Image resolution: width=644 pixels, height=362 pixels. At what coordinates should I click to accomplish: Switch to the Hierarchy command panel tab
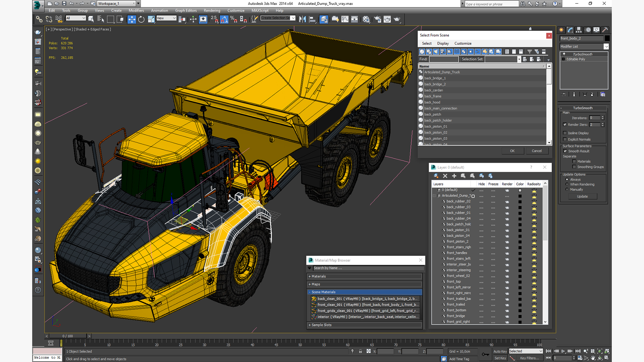[x=579, y=30]
